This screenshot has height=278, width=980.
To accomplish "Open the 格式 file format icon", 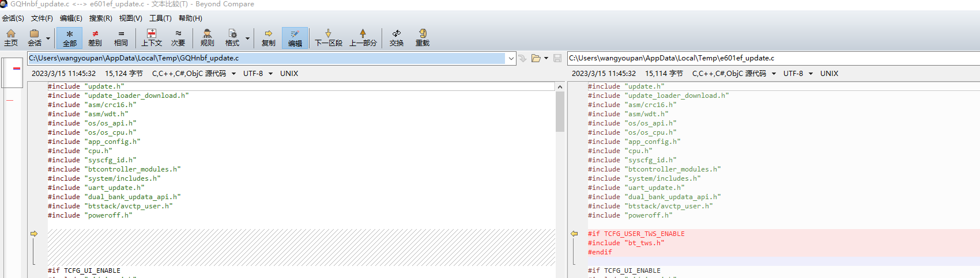I will 232,37.
